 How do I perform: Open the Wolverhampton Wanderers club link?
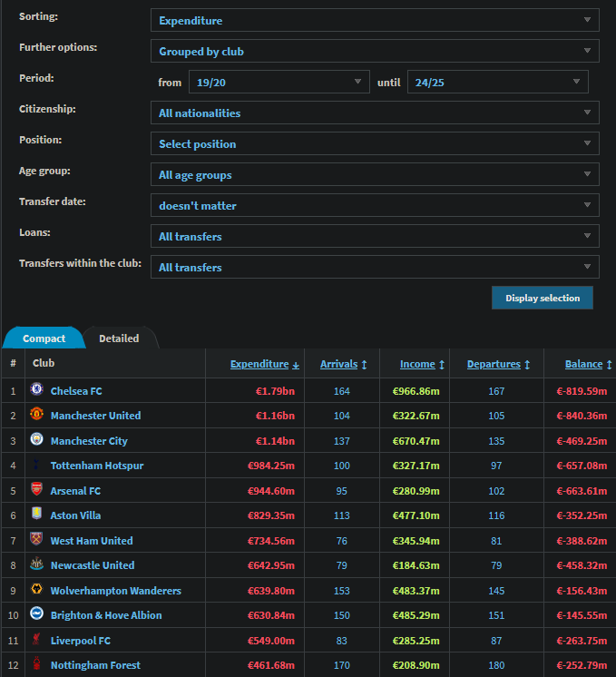(116, 591)
